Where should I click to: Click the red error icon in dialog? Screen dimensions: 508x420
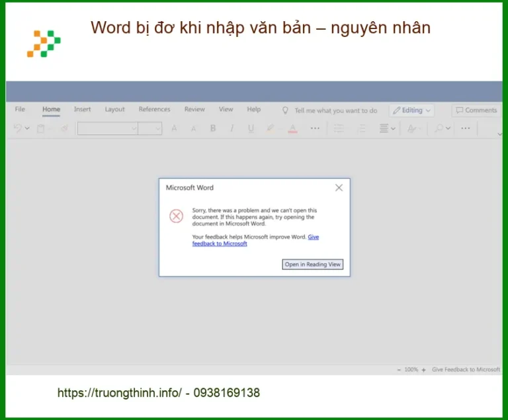pos(176,216)
